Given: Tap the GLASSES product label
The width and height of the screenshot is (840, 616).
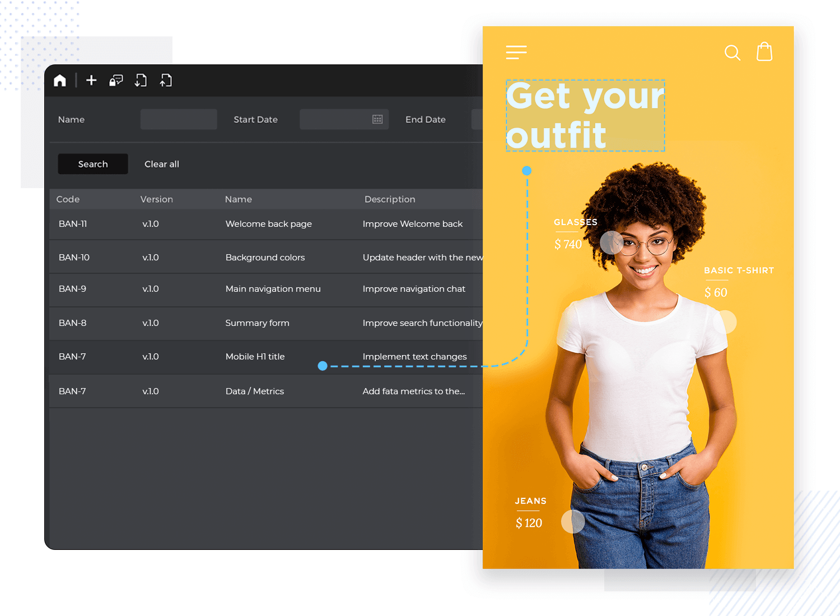Looking at the screenshot, I should click(x=576, y=222).
